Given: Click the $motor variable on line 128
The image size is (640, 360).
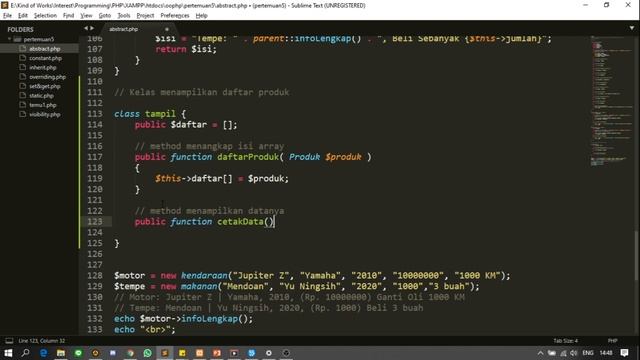Looking at the screenshot, I should (x=129, y=276).
